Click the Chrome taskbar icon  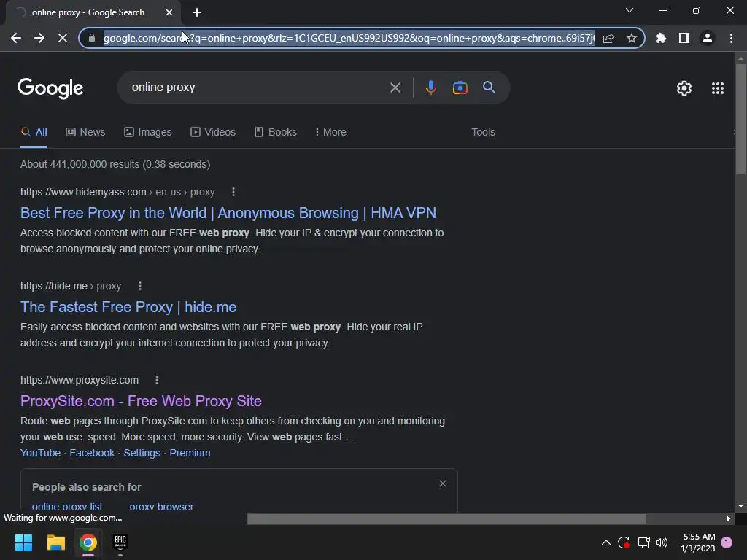point(88,542)
